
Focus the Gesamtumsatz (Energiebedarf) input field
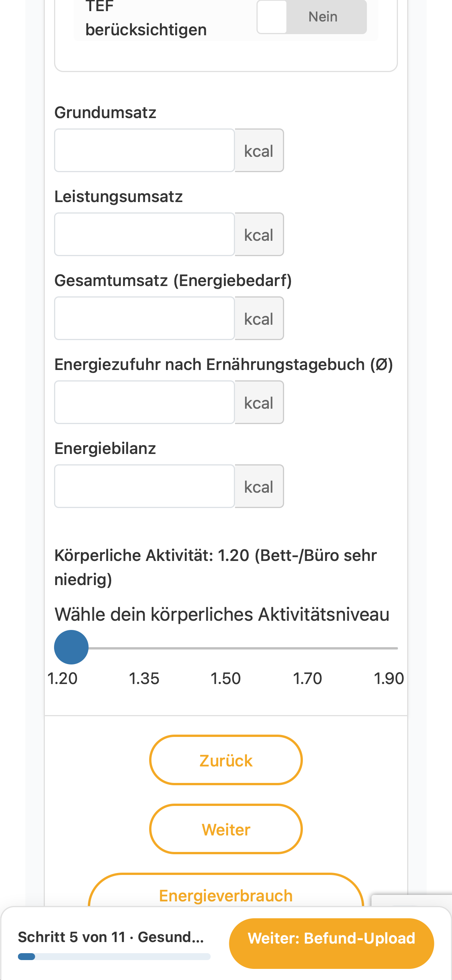coord(145,318)
